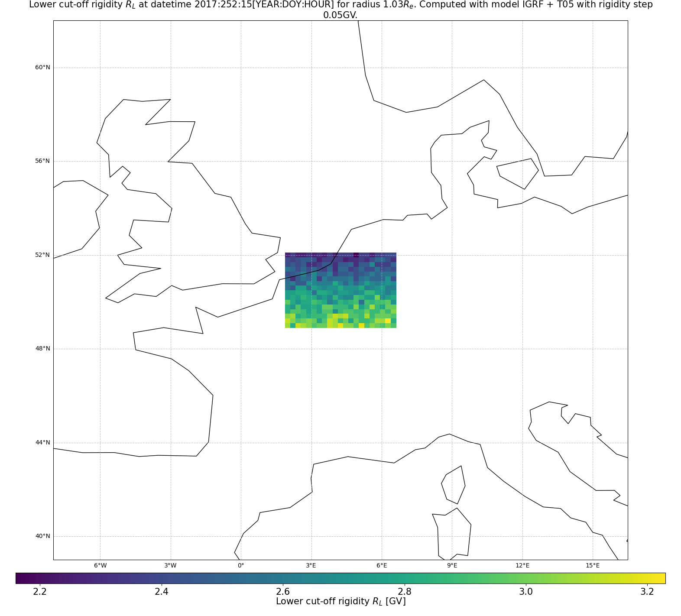The width and height of the screenshot is (681, 616).
Task: Click the rigidity heatmap over Belgium
Action: (x=340, y=290)
